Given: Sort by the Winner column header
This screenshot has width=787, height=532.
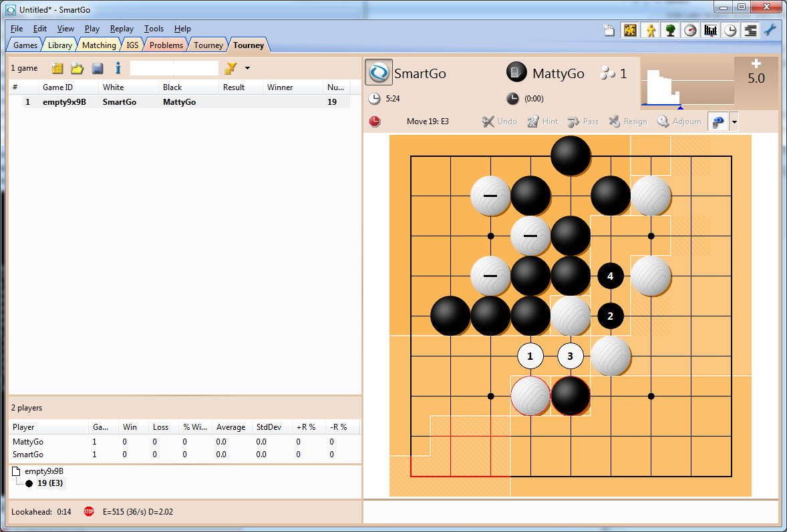Looking at the screenshot, I should [293, 87].
